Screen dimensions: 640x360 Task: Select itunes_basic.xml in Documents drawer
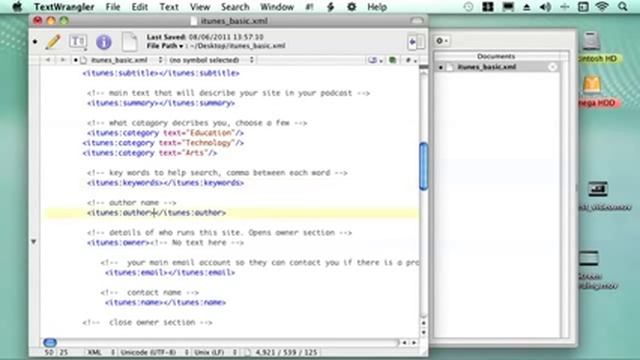(x=498, y=67)
